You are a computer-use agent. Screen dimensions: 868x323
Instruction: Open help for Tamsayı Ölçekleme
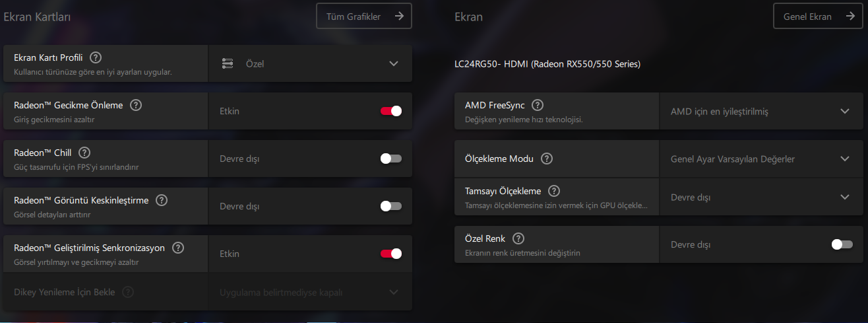(x=554, y=191)
